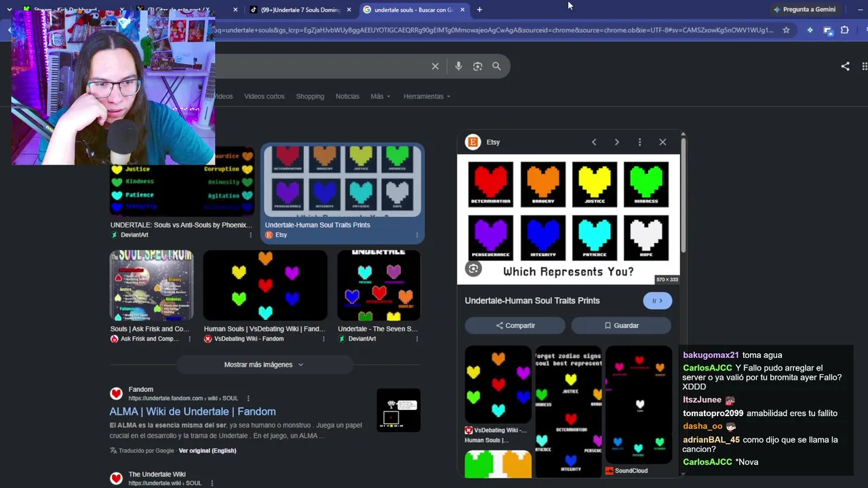Open the zodiac signs soul related image
Viewport: 868px width, 488px height.
[568, 411]
